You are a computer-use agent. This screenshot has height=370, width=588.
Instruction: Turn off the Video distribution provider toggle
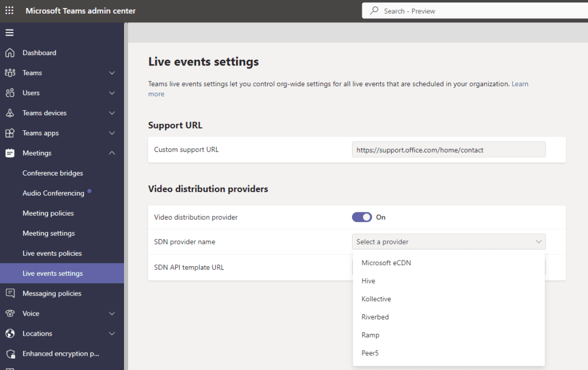pos(362,217)
